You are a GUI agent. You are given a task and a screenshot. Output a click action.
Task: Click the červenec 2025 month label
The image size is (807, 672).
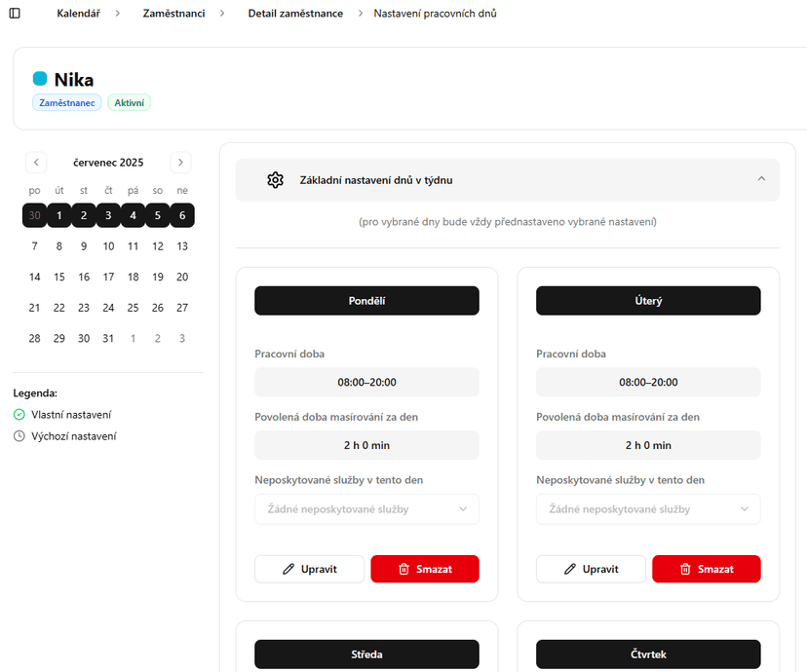tap(108, 163)
